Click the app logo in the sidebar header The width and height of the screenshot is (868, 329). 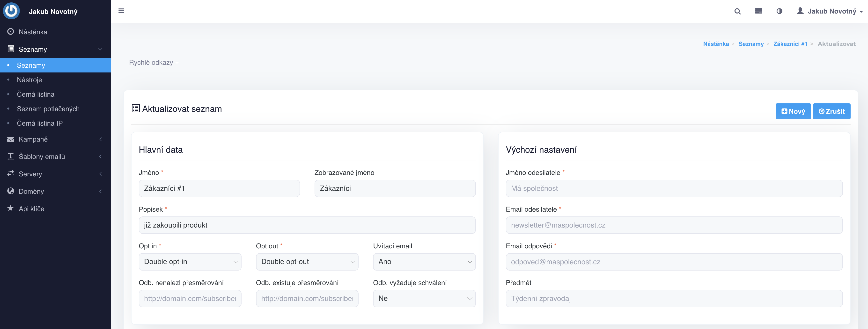click(x=11, y=11)
